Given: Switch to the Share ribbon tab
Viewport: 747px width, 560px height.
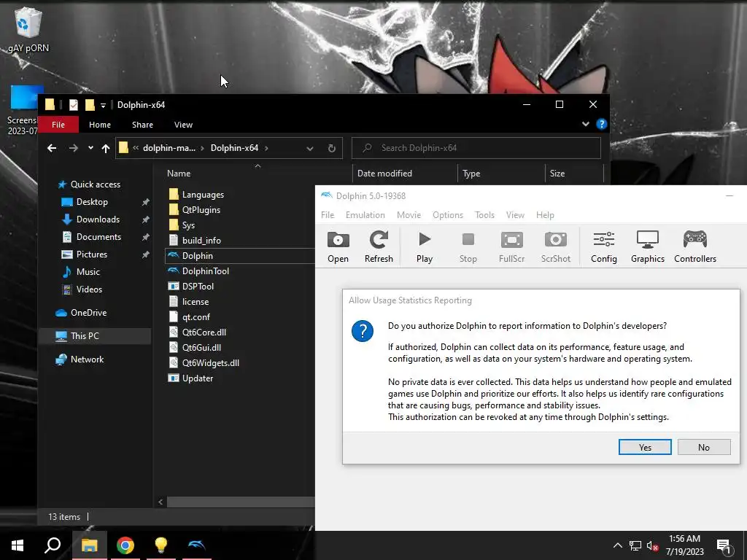Looking at the screenshot, I should [x=142, y=124].
